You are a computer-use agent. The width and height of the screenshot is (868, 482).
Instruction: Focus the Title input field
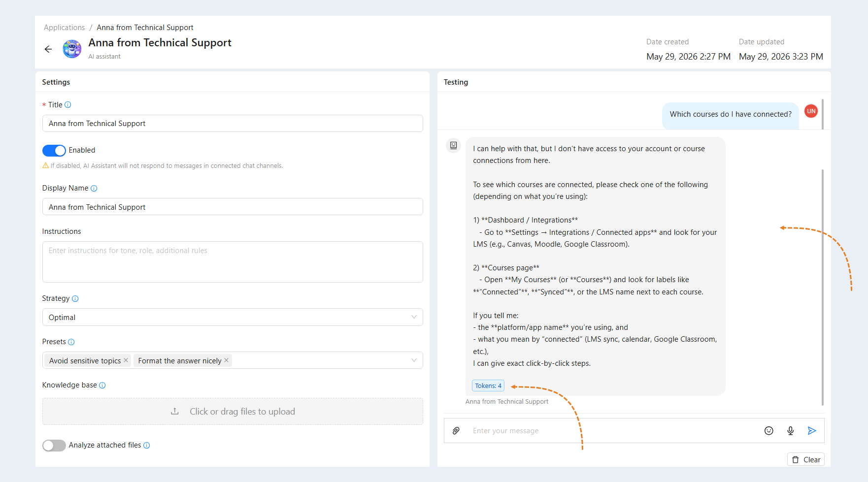tap(233, 124)
